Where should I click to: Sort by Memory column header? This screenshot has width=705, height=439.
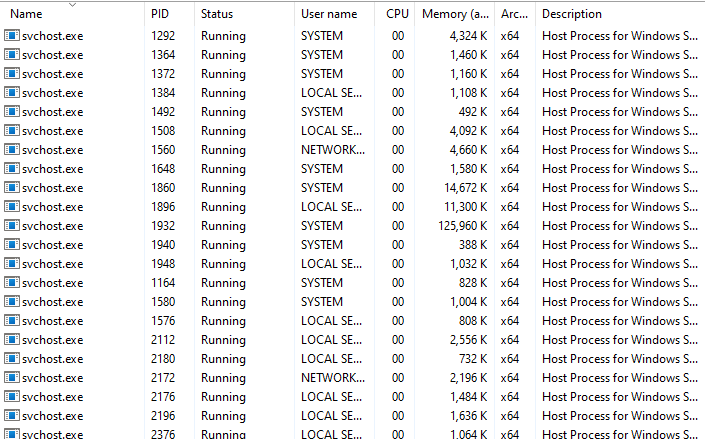coord(455,14)
